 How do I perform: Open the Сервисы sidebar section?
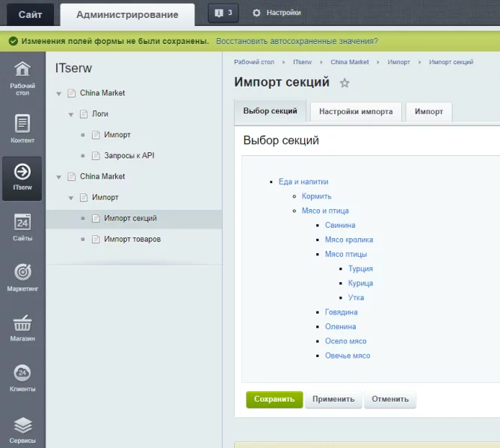click(22, 430)
